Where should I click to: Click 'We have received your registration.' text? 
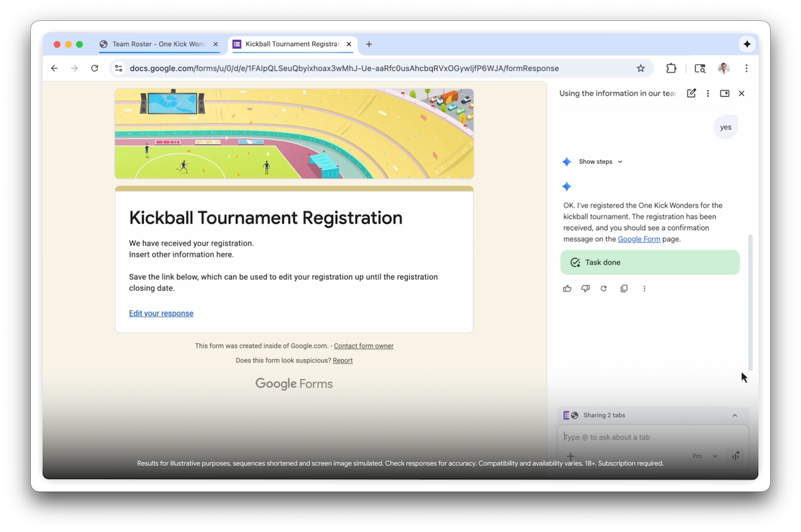coord(192,243)
